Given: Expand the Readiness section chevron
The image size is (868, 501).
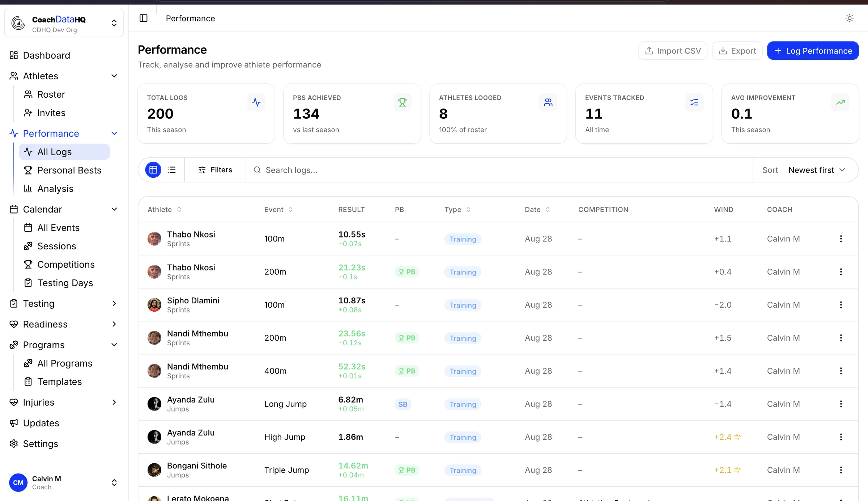Looking at the screenshot, I should click(x=114, y=324).
